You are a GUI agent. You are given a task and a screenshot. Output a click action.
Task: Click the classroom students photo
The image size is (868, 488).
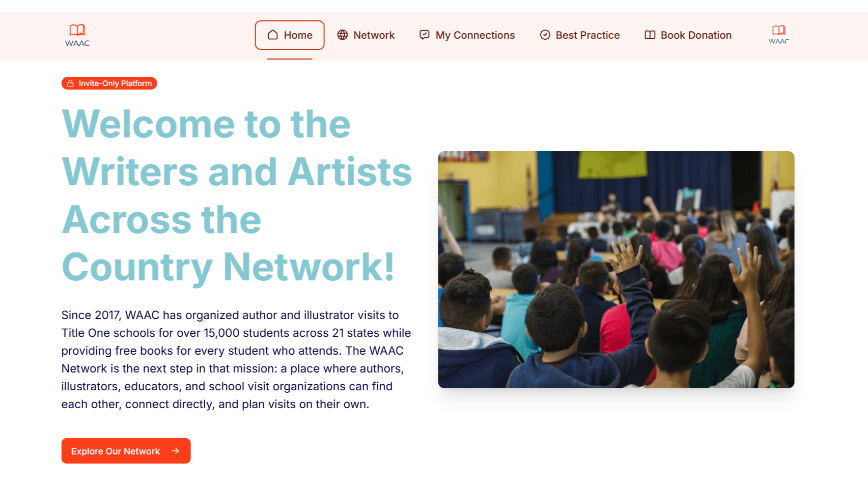coord(616,270)
